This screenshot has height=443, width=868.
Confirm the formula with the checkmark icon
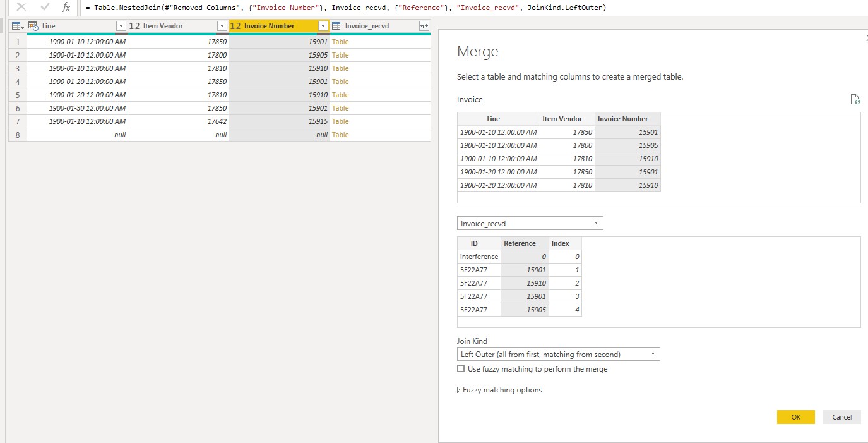tap(44, 7)
